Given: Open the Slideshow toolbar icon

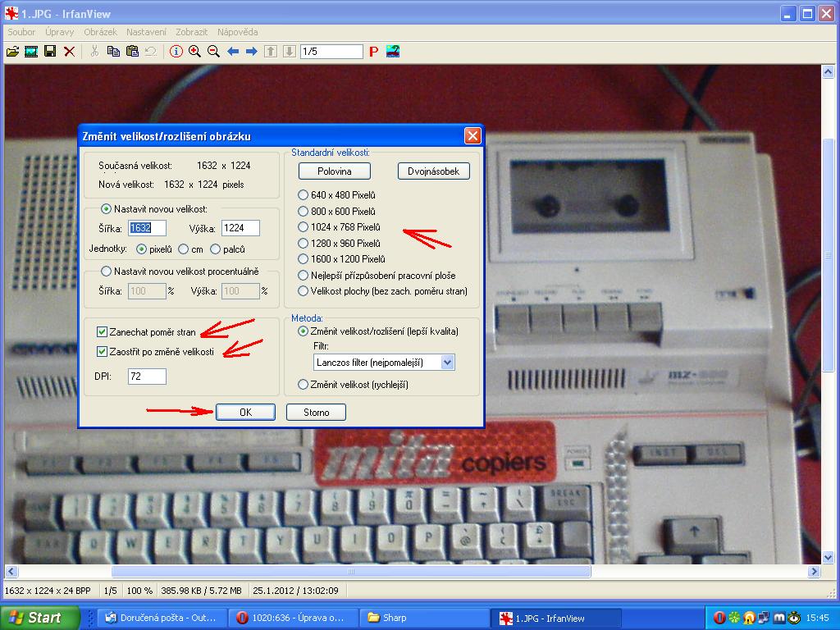Looking at the screenshot, I should [31, 52].
